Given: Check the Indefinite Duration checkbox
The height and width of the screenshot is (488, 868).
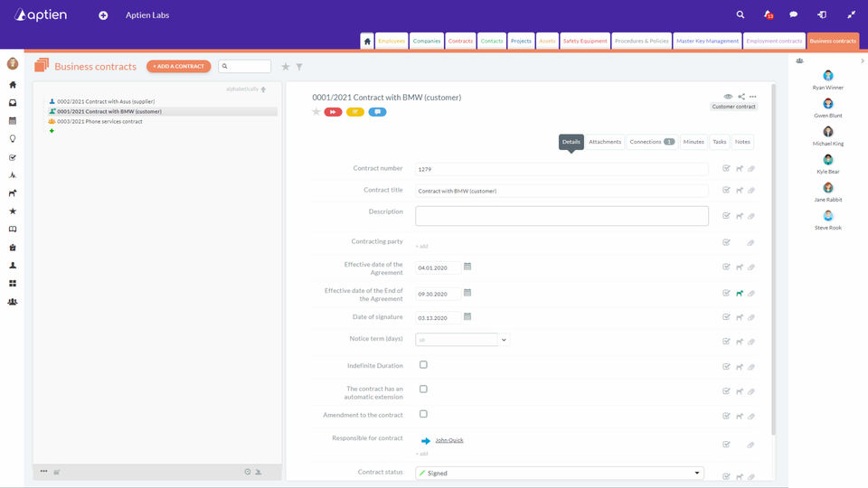Looking at the screenshot, I should [x=423, y=364].
